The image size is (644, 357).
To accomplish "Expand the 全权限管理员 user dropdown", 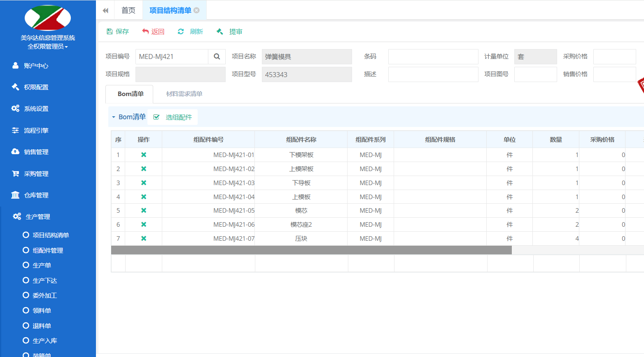I will click(x=48, y=47).
